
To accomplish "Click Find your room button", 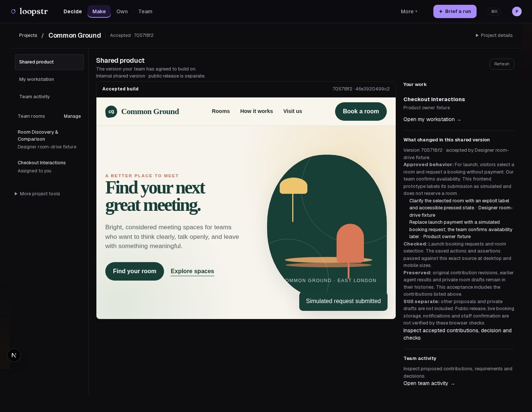I will pyautogui.click(x=134, y=271).
